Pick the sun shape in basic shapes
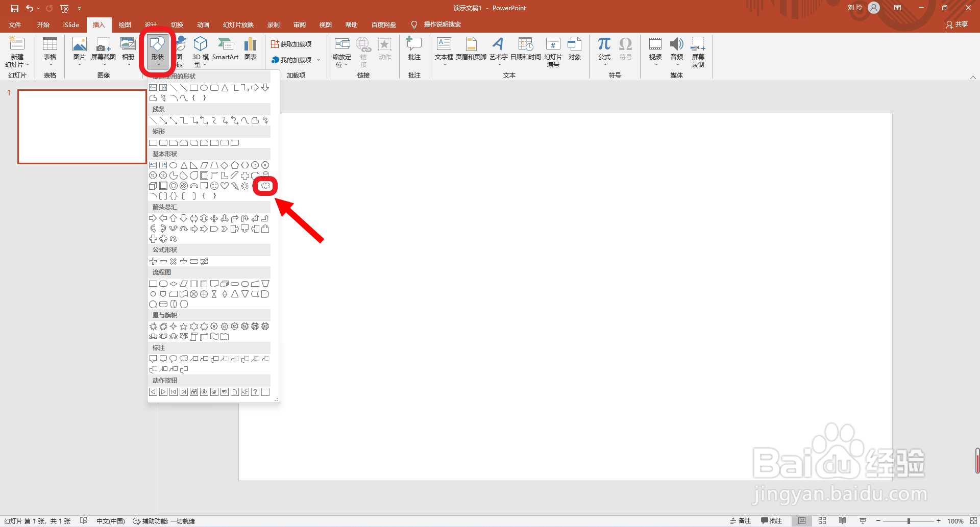980x527 pixels. coord(245,186)
